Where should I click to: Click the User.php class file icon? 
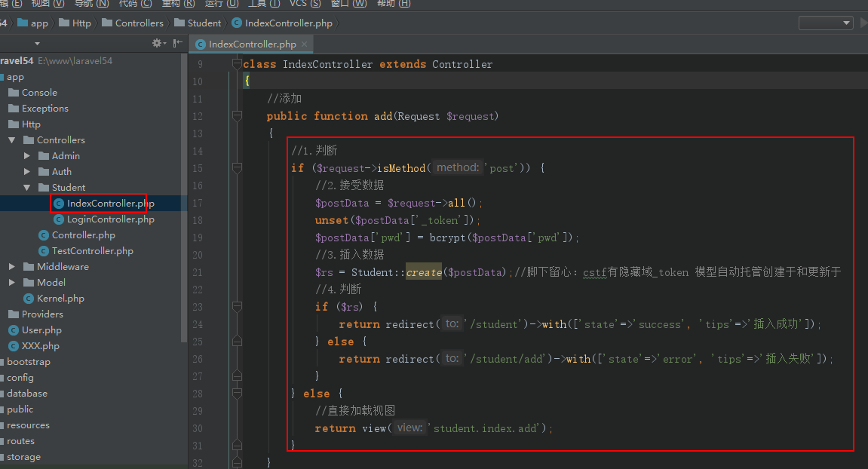coord(14,330)
